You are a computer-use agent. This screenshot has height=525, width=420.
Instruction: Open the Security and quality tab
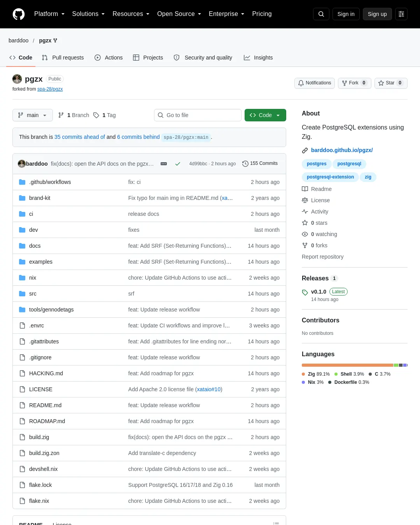click(203, 58)
